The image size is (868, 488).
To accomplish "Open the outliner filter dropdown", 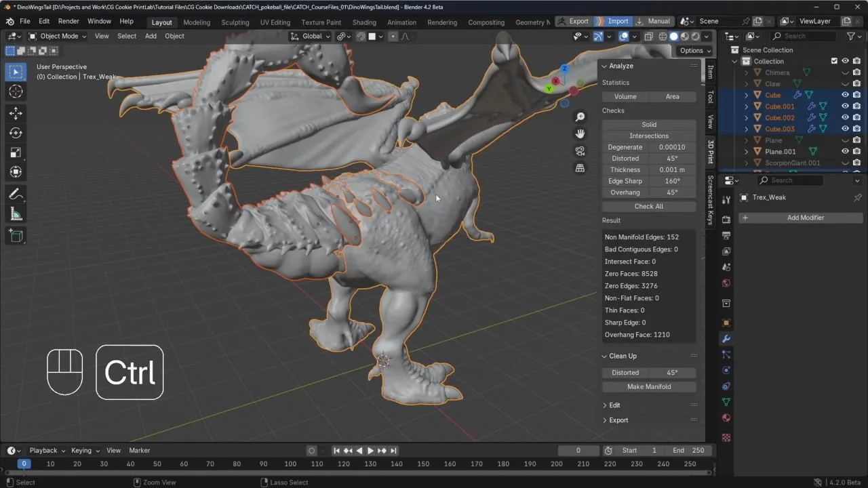I will [x=853, y=36].
